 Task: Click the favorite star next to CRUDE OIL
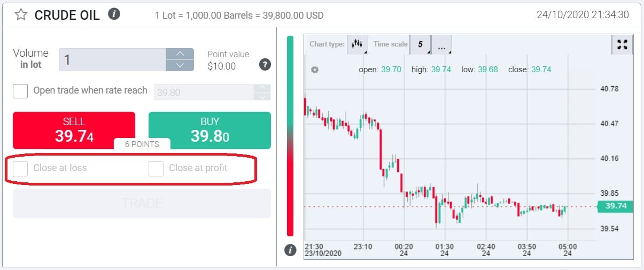[x=21, y=14]
